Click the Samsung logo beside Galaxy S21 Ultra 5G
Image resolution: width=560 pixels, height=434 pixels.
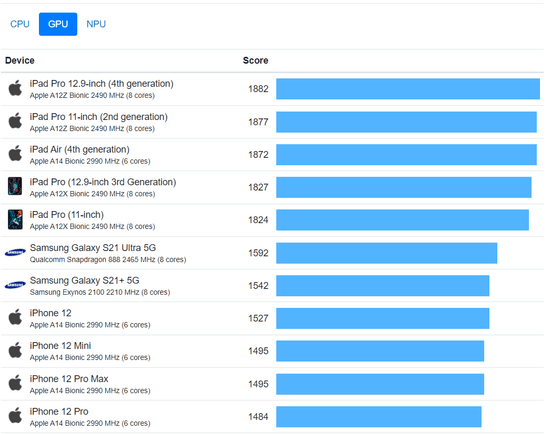pyautogui.click(x=15, y=253)
